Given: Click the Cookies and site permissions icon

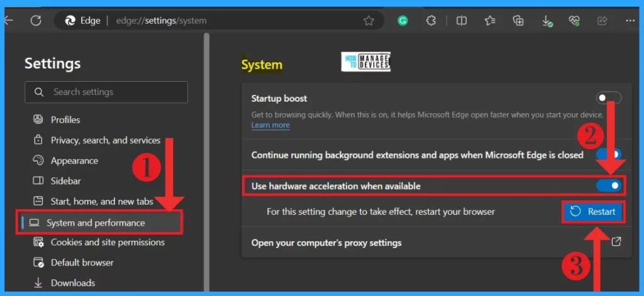Looking at the screenshot, I should (38, 242).
